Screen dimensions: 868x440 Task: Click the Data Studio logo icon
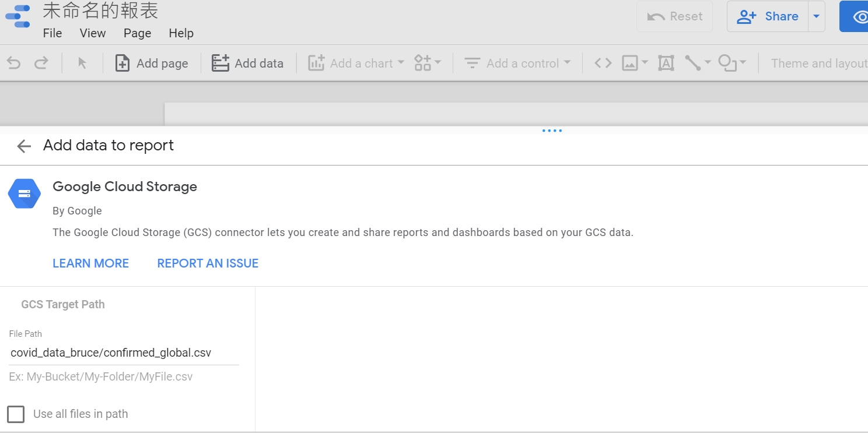(x=17, y=16)
